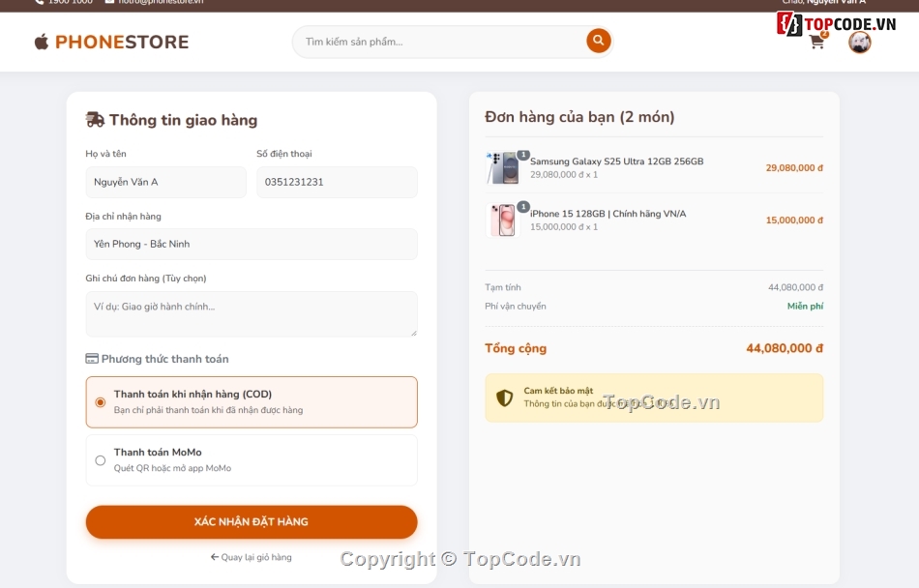Select the Thanh toán MoMo payment option

pos(100,460)
